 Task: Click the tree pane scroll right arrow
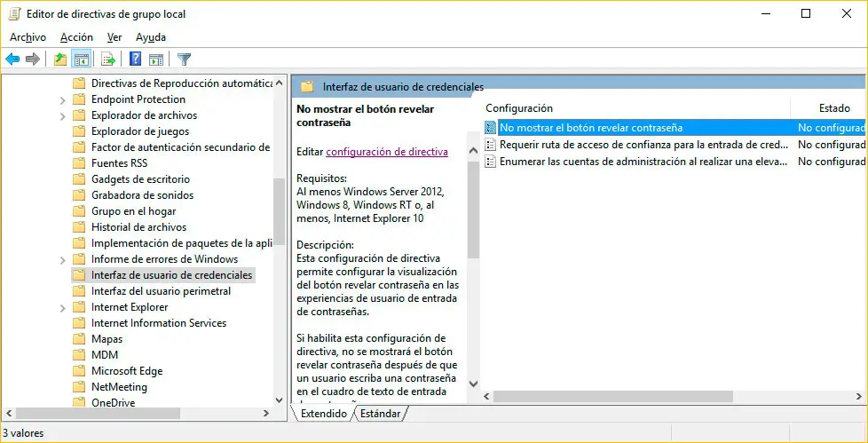click(266, 413)
